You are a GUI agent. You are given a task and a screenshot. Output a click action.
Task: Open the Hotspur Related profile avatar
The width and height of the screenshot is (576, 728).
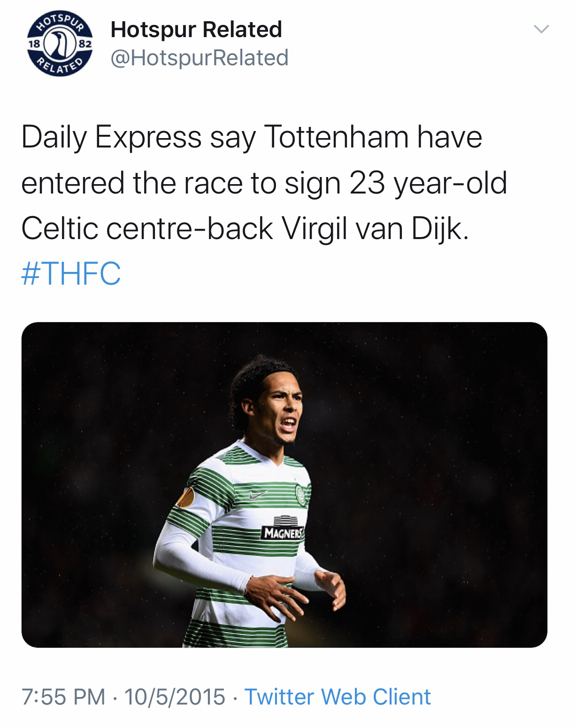click(x=61, y=44)
